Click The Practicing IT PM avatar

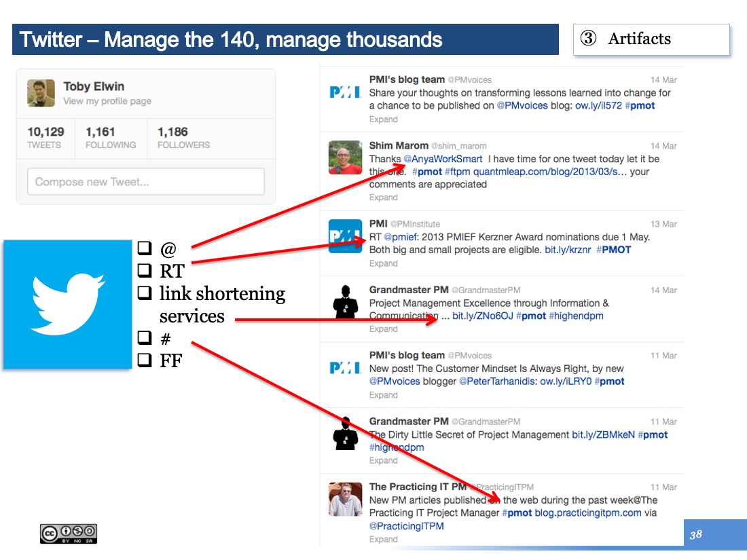(x=345, y=499)
